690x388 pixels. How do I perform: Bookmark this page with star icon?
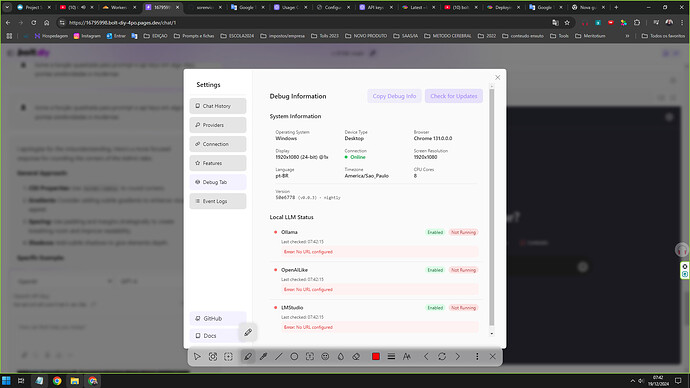click(x=567, y=22)
